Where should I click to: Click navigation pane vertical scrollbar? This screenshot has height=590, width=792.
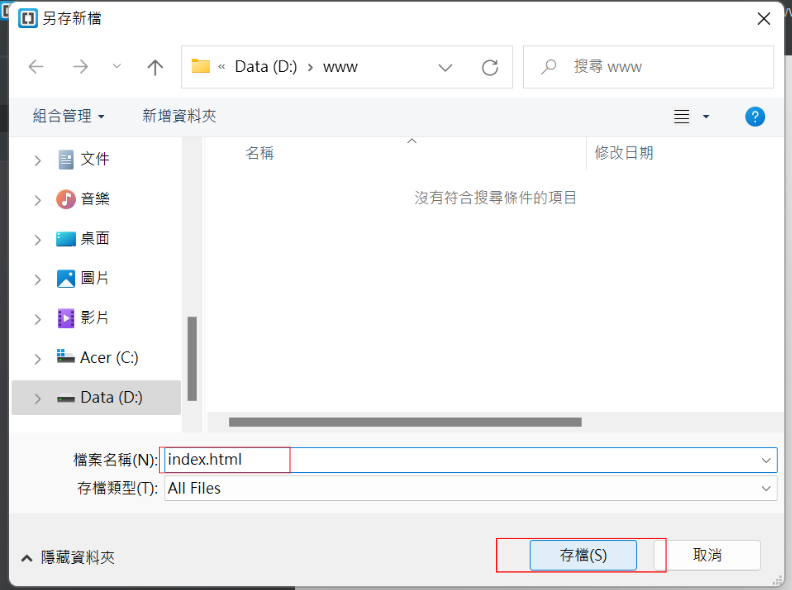[192, 358]
